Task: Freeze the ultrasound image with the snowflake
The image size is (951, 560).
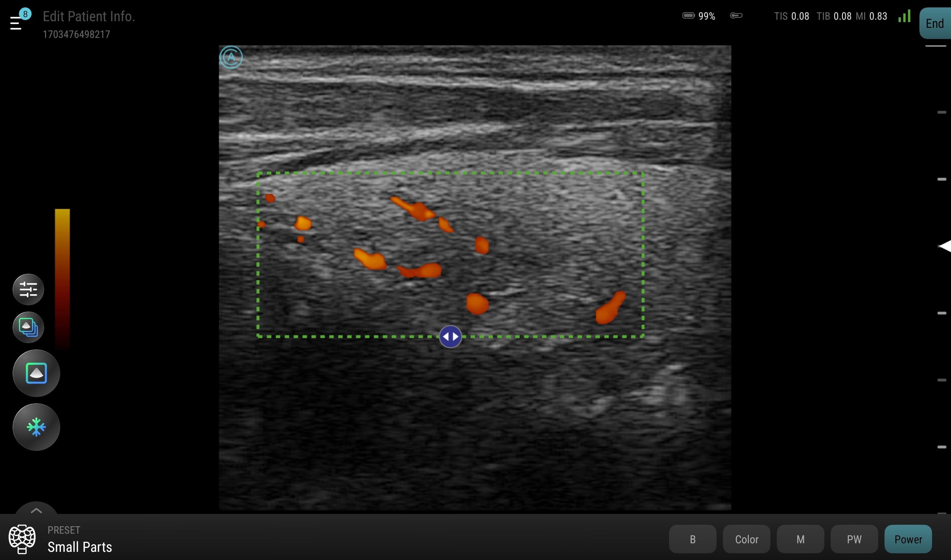Action: [36, 426]
